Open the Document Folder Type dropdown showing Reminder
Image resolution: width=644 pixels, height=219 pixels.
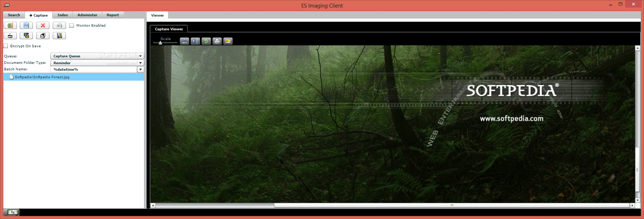point(97,63)
